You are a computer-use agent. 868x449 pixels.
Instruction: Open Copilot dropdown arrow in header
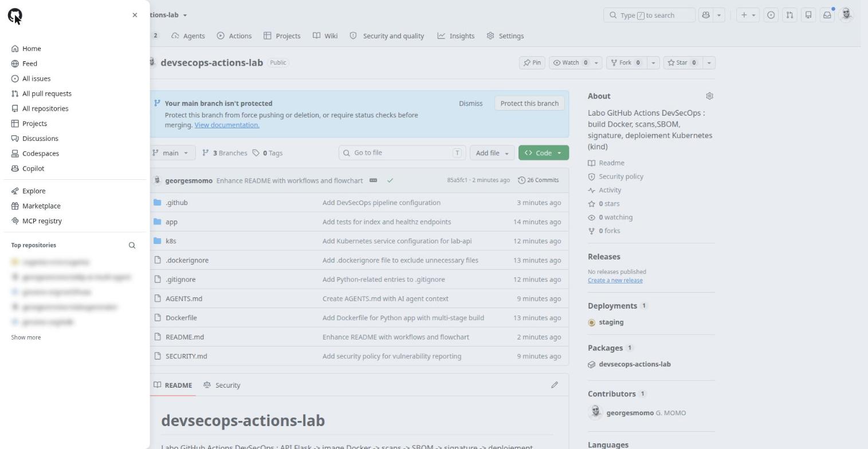(719, 15)
